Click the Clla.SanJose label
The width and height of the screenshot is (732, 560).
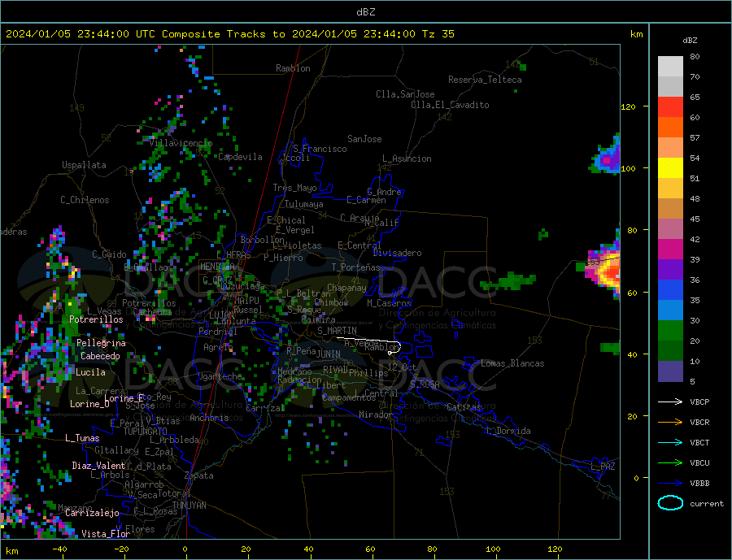coord(405,95)
